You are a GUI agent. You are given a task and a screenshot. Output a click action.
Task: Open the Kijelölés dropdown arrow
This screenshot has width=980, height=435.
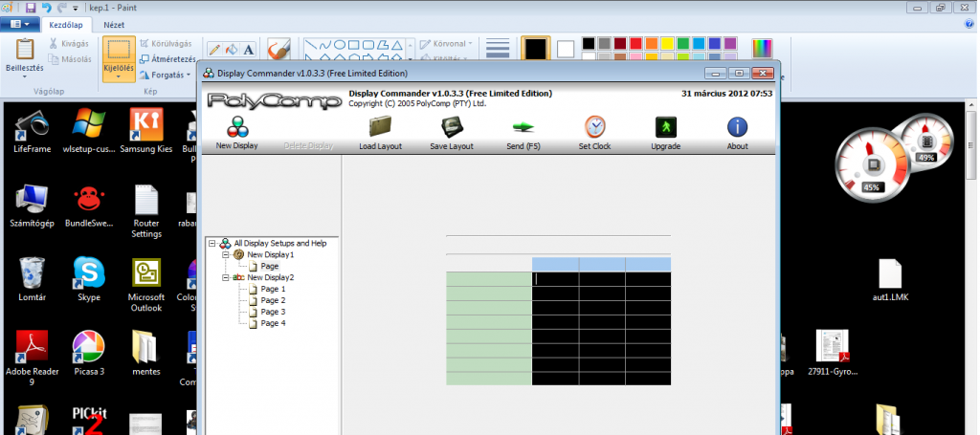pos(119,76)
